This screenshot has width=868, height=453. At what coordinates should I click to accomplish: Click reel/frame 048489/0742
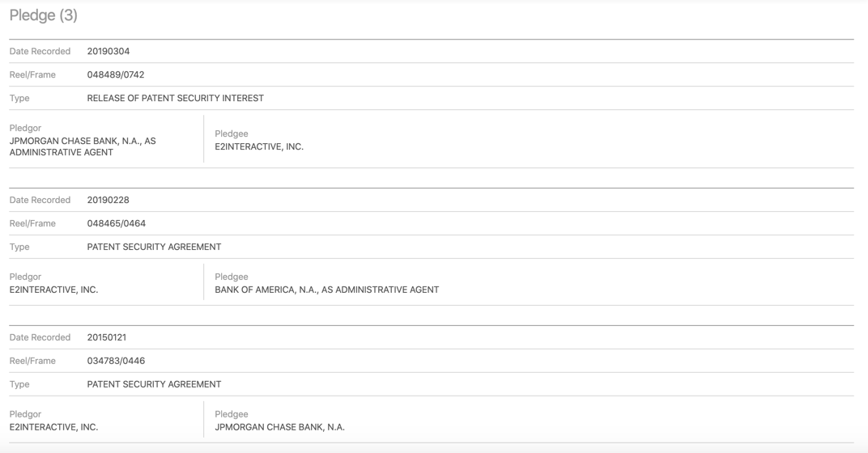click(115, 74)
